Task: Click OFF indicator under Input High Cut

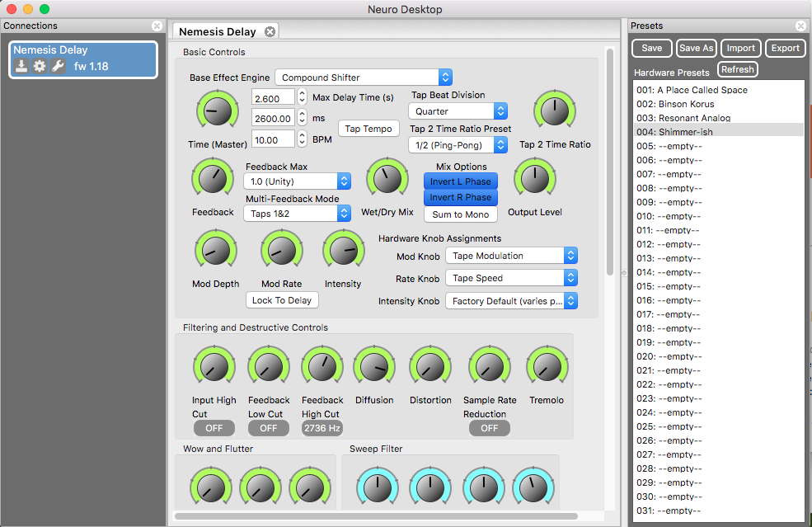Action: click(214, 428)
